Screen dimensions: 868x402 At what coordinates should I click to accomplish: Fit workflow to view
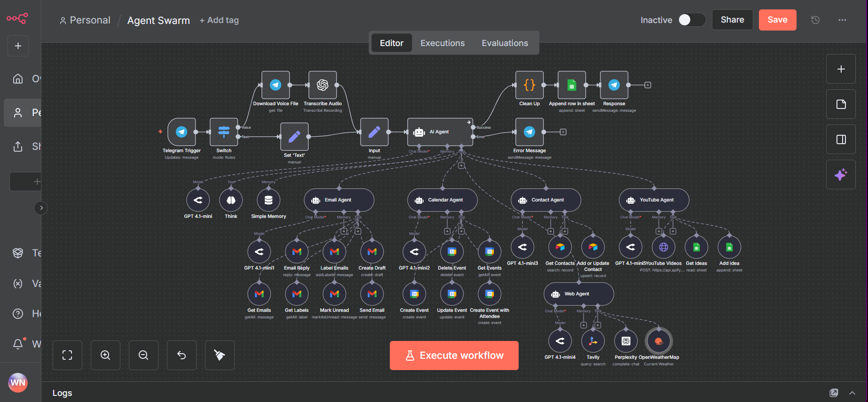point(67,355)
